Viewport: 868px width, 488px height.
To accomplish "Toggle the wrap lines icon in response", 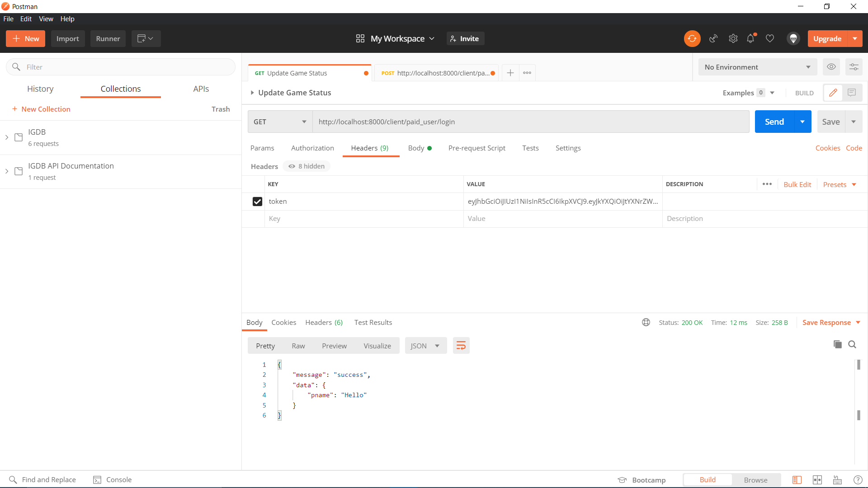I will click(461, 346).
